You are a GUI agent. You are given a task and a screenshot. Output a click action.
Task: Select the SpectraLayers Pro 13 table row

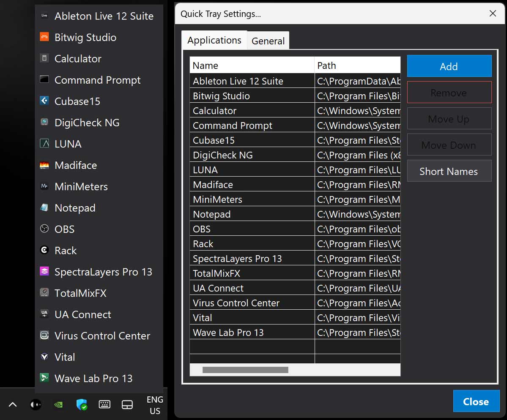(x=295, y=259)
